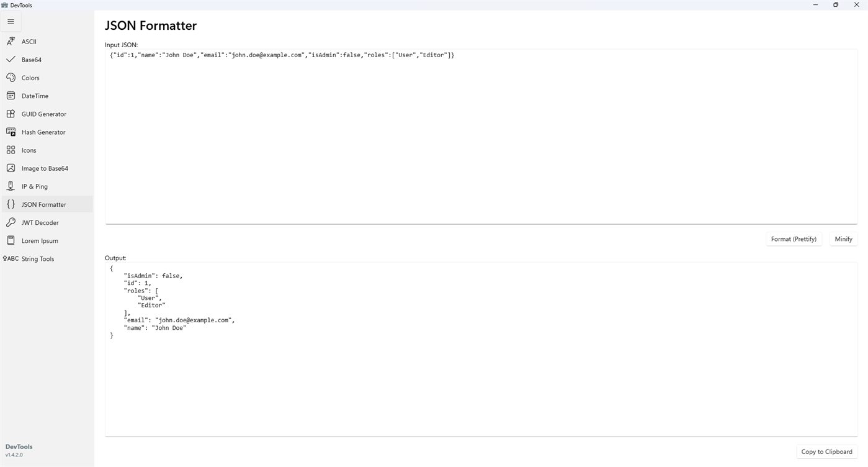Open the IP & Ping label
Image resolution: width=868 pixels, height=467 pixels.
(35, 186)
